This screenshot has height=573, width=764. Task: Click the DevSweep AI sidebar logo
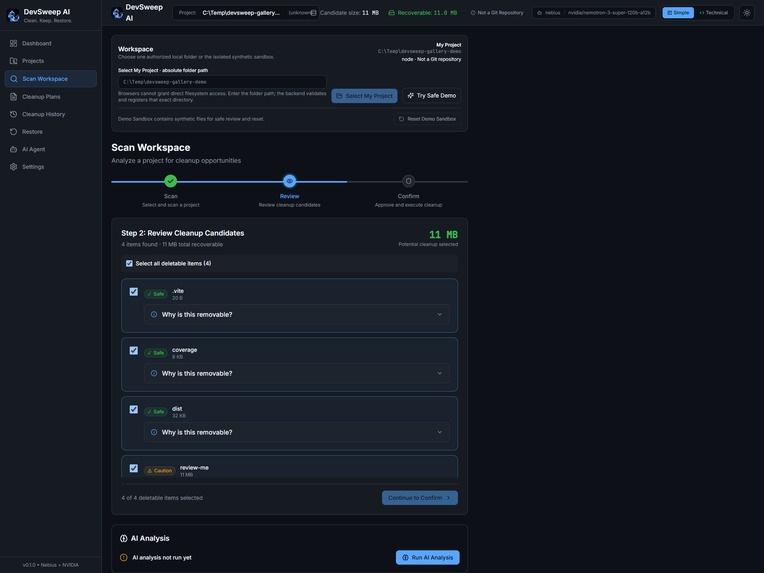[x=13, y=16]
